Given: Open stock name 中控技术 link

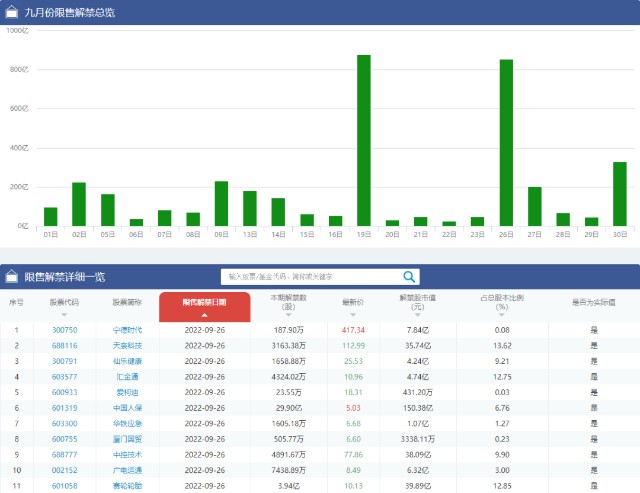Looking at the screenshot, I should [127, 455].
